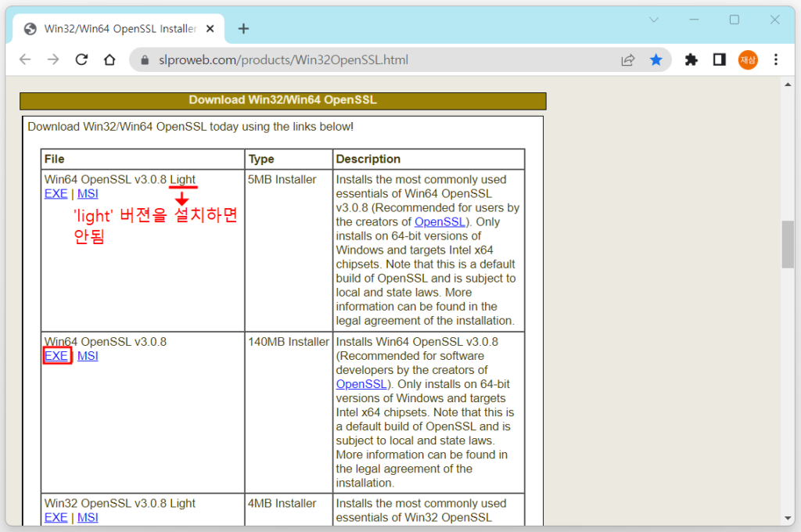
Task: Click 'Win32 OpenSSL v3.0.8 Light' file name
Action: pyautogui.click(x=120, y=503)
